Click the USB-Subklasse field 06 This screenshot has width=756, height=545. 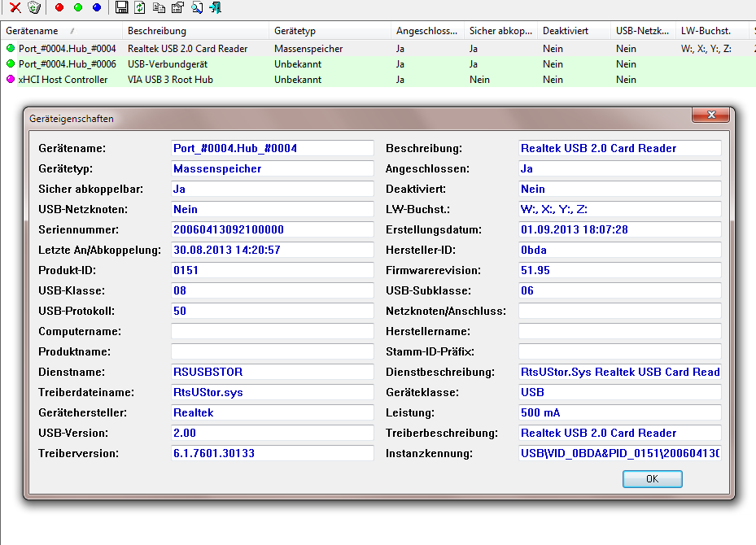click(x=620, y=290)
